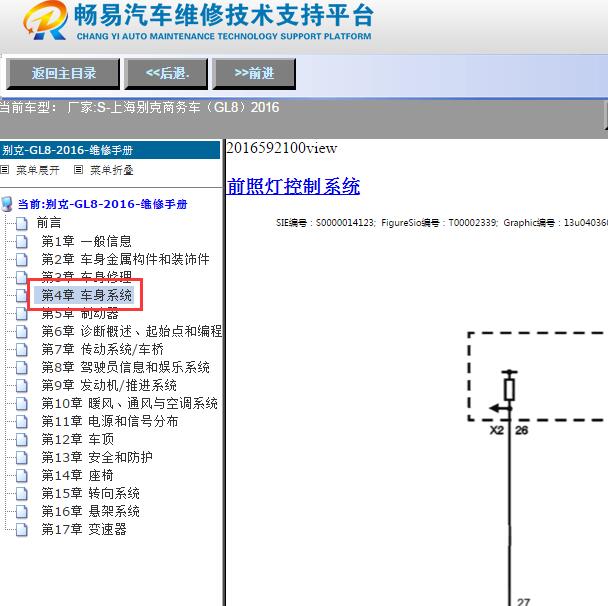Click text 2016592100view
The width and height of the screenshot is (608, 606).
point(282,148)
